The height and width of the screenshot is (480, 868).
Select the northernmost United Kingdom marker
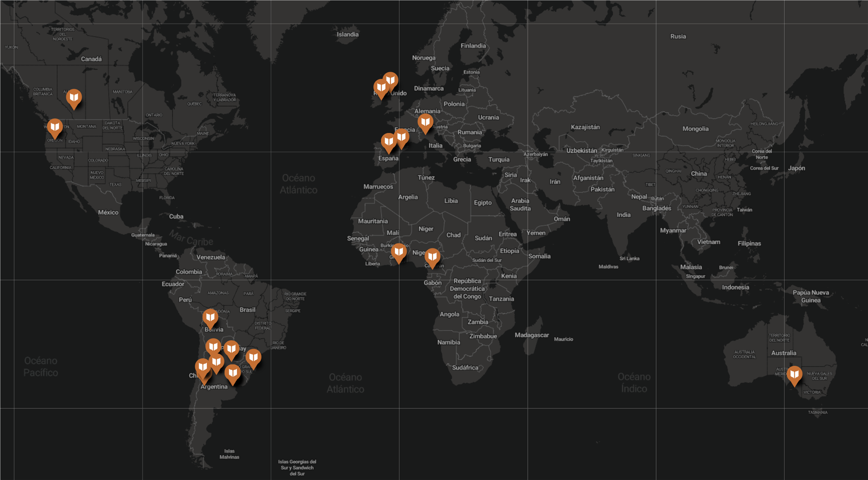(390, 81)
